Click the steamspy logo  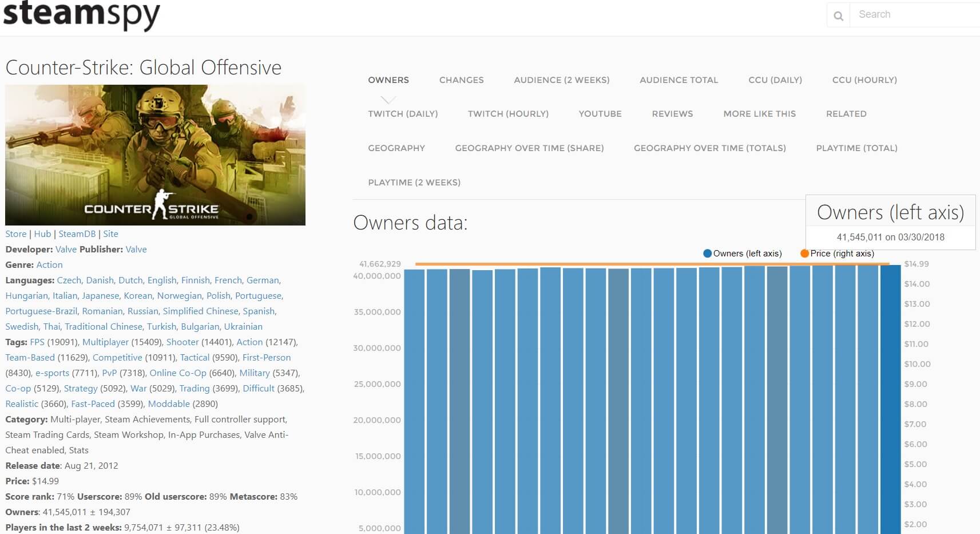tap(81, 15)
